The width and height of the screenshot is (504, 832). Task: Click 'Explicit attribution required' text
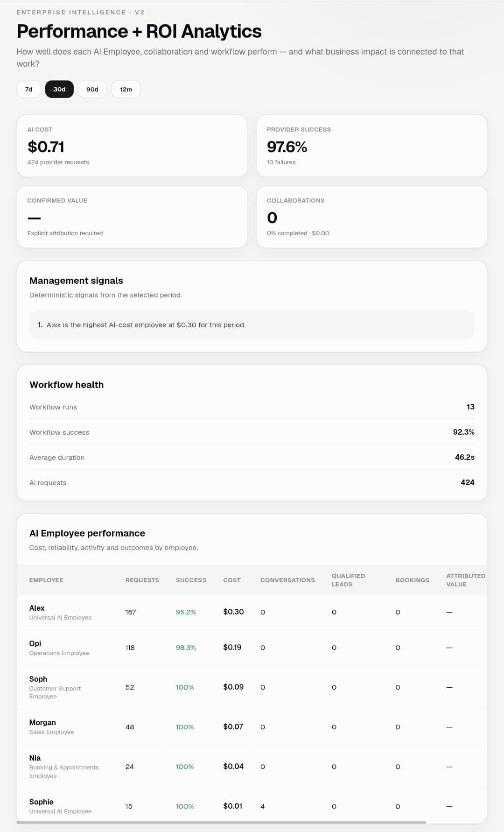65,233
